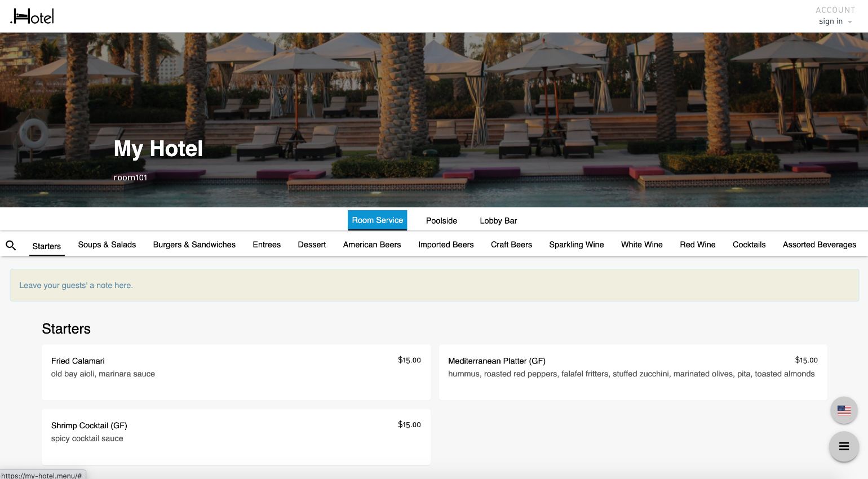Click the 'spicy cocktail sauce' description
Image resolution: width=868 pixels, height=479 pixels.
click(x=87, y=438)
